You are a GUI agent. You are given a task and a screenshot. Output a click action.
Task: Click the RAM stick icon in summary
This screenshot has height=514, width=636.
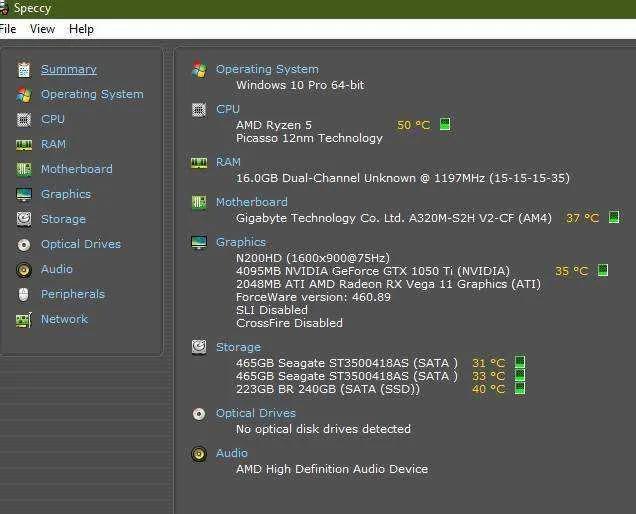199,163
